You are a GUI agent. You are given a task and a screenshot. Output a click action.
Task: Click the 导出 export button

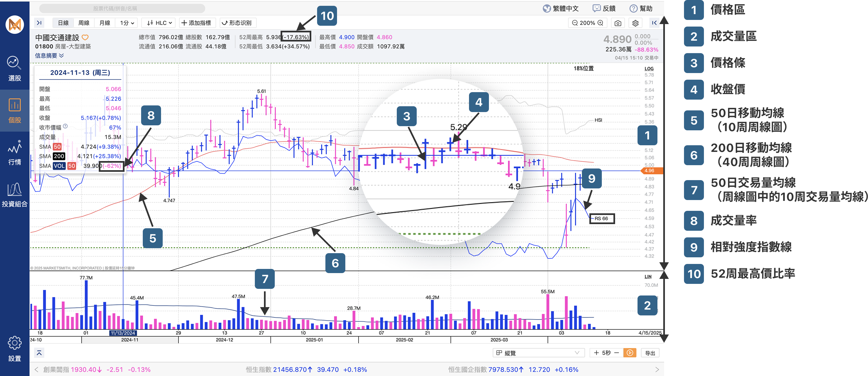tap(650, 353)
